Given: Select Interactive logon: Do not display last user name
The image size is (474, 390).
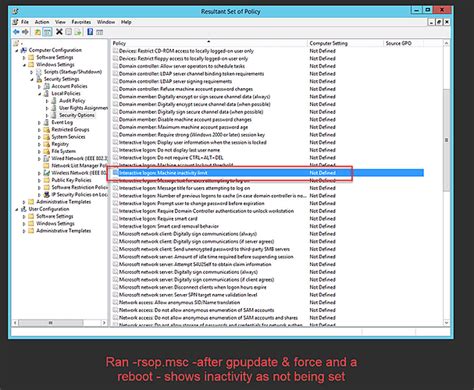Looking at the screenshot, I should [169, 150].
